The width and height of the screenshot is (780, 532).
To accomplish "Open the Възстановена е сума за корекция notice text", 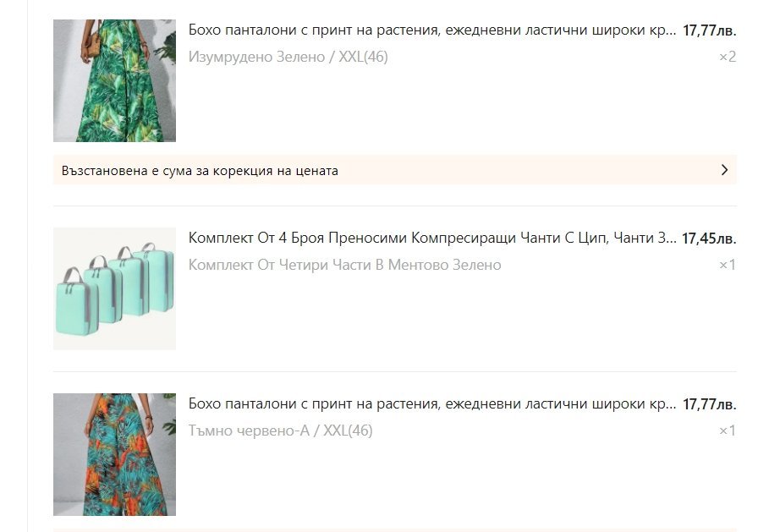I will 200,171.
